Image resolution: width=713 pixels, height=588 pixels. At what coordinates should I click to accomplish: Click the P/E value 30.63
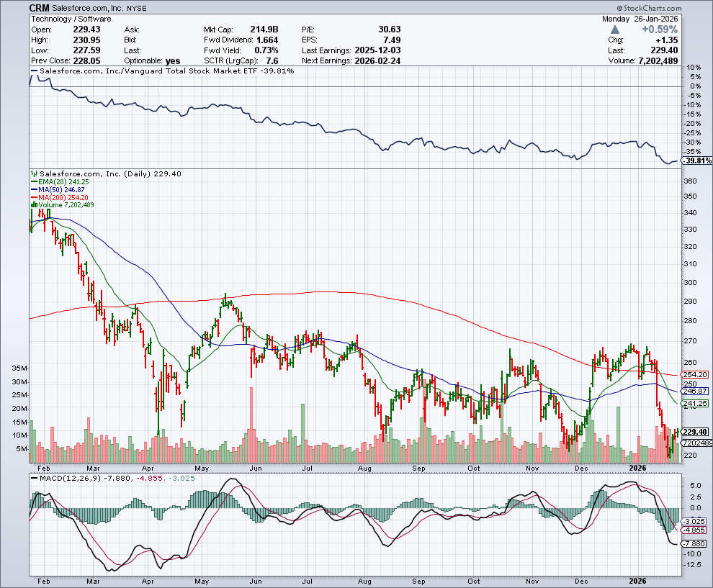click(x=389, y=29)
